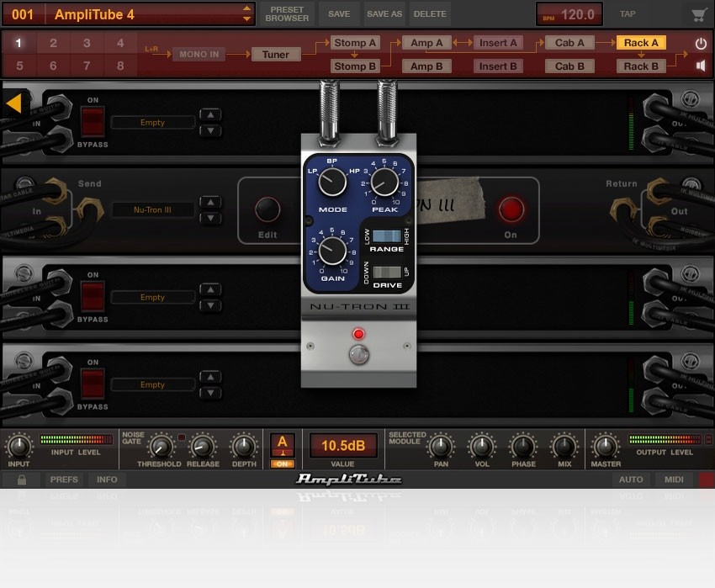Toggle third rack slot ON/BYPASS switch
This screenshot has width=715, height=588.
(93, 296)
